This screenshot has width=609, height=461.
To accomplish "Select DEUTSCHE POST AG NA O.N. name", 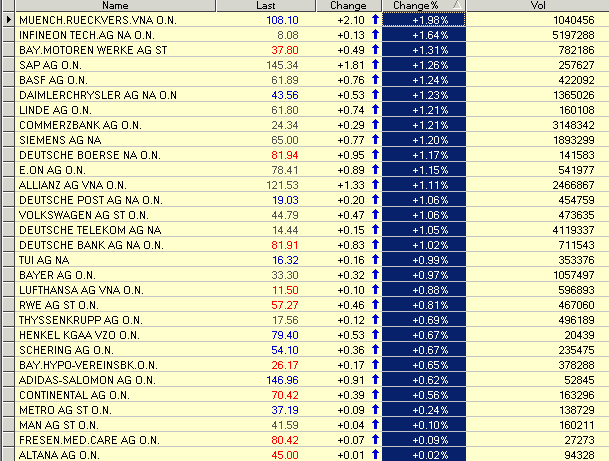I will [x=91, y=200].
